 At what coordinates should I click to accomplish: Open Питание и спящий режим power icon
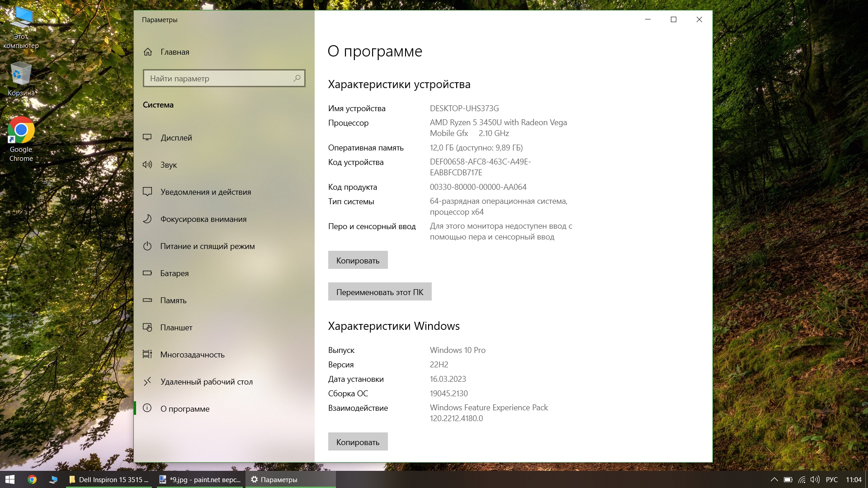point(147,246)
